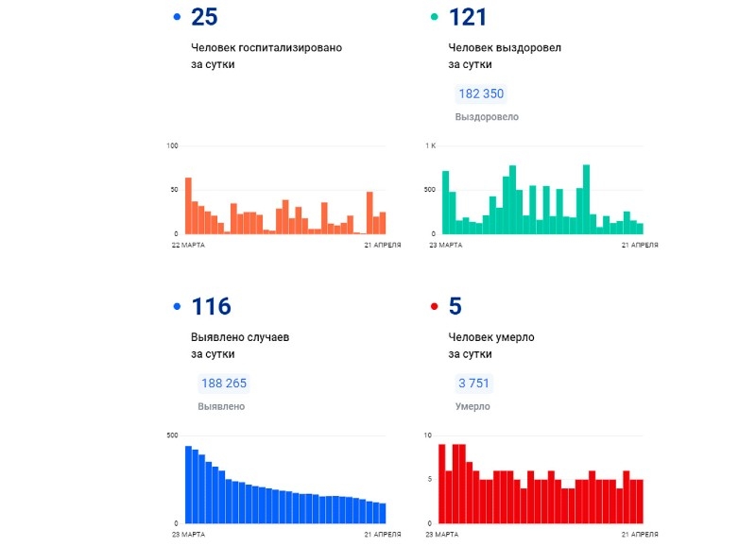Click the 'Человек умерло за сутки' label

point(494,345)
